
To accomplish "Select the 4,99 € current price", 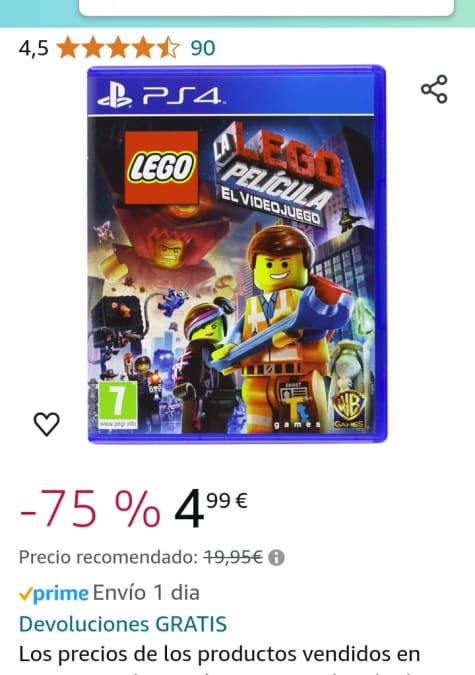I will point(211,508).
